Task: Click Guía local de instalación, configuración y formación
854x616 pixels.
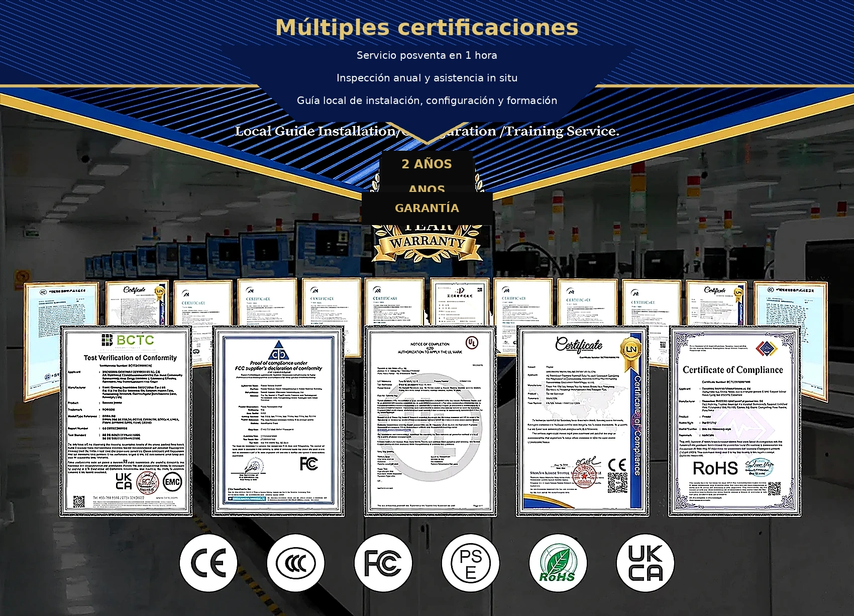Action: point(427,100)
